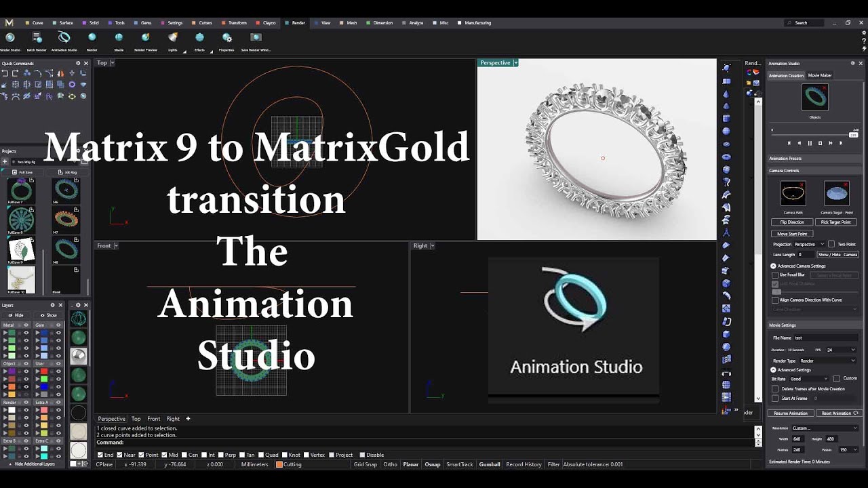868x488 pixels.
Task: Switch to the Animation Creation tab
Action: point(786,75)
